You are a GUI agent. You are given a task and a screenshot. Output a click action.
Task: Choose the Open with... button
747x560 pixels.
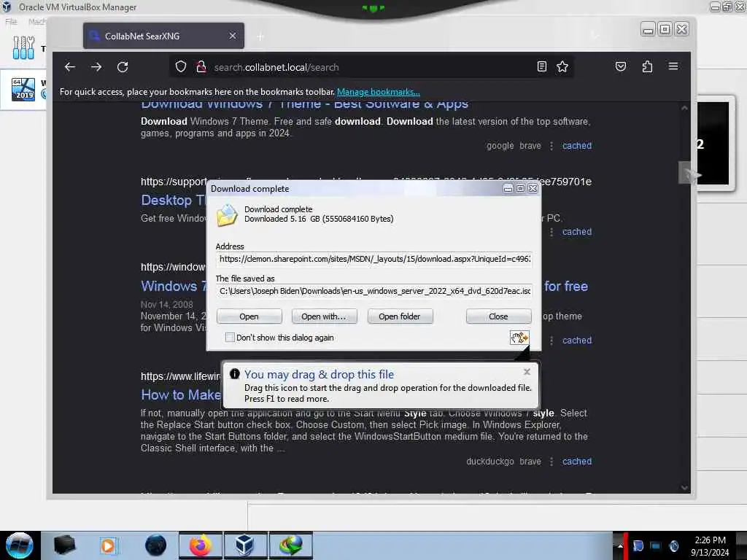pyautogui.click(x=324, y=316)
